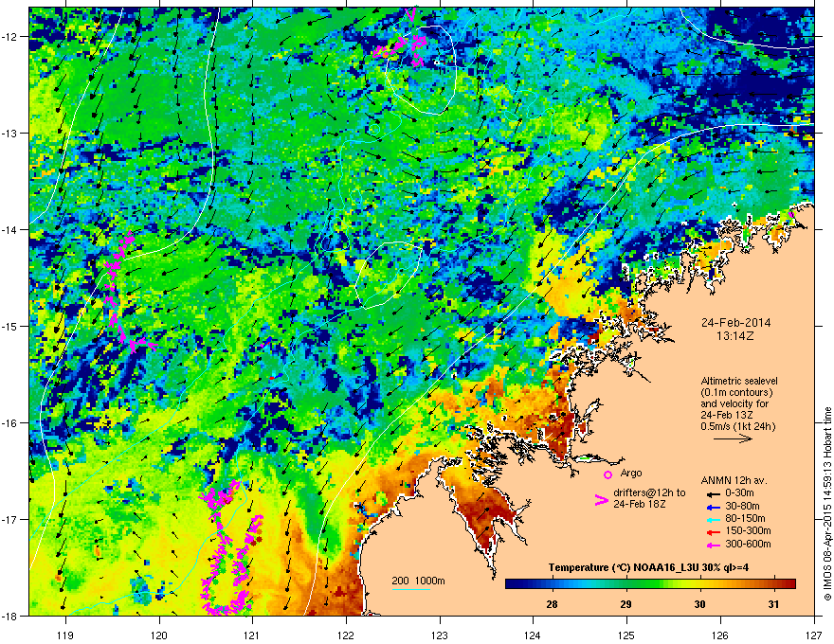
Task: Click the 28 colorbar value
Action: point(553,604)
